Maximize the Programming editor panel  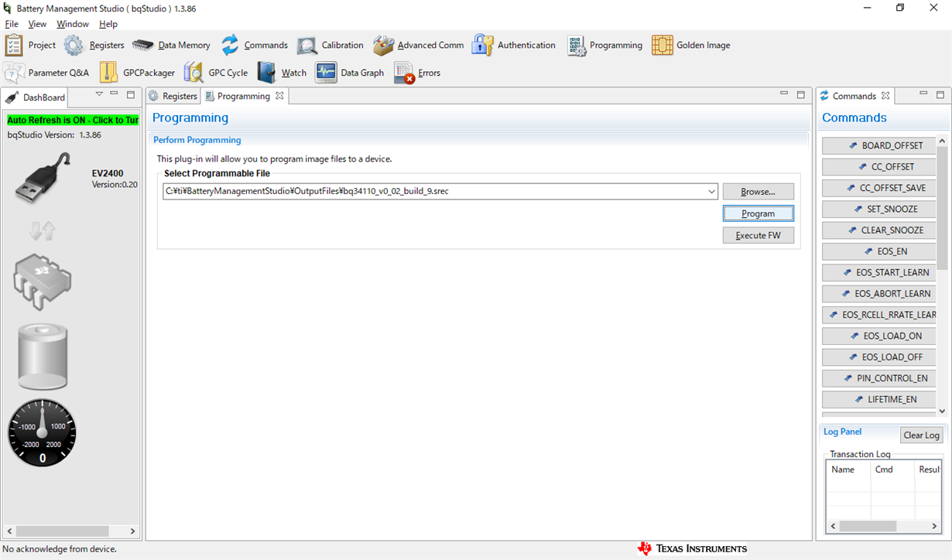click(801, 95)
